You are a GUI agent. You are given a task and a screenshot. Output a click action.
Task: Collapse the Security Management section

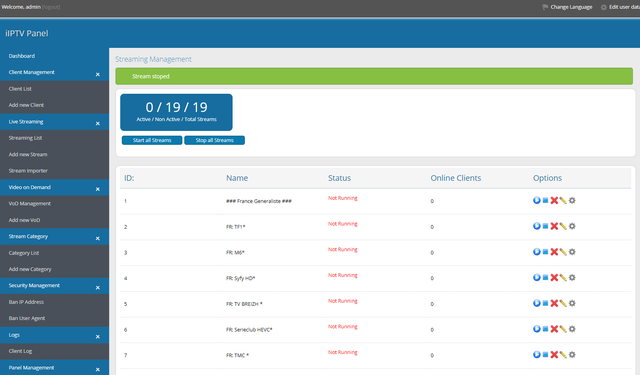click(x=98, y=287)
